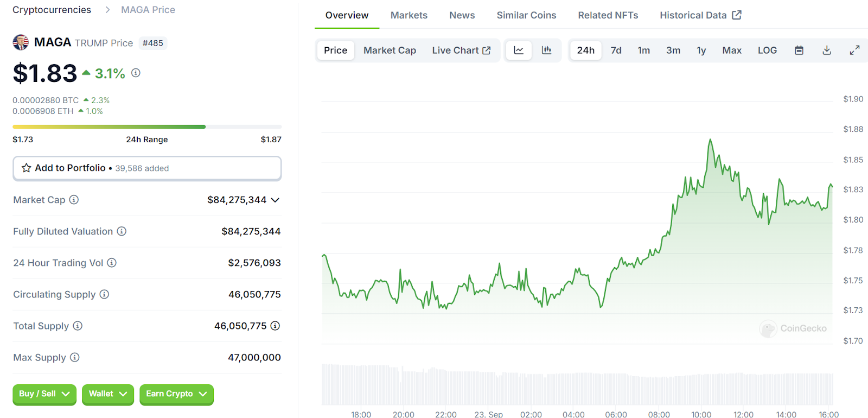The width and height of the screenshot is (868, 418).
Task: Select 1m time range
Action: pyautogui.click(x=644, y=50)
